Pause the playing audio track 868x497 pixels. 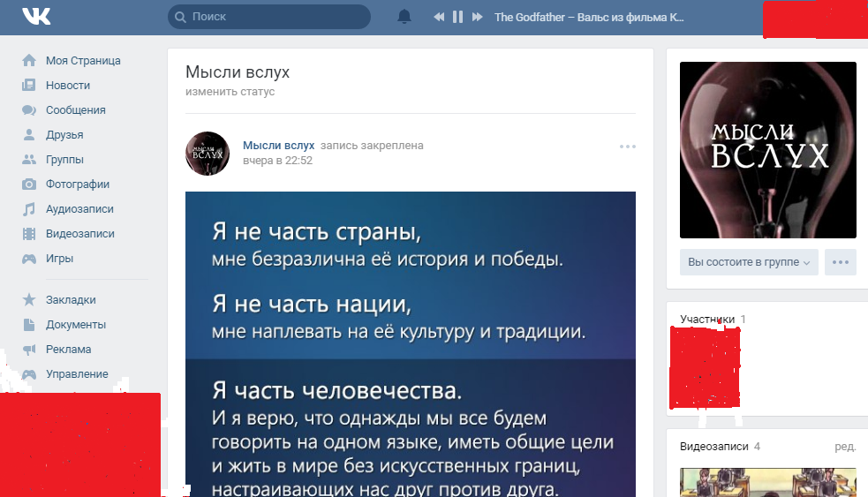point(457,17)
